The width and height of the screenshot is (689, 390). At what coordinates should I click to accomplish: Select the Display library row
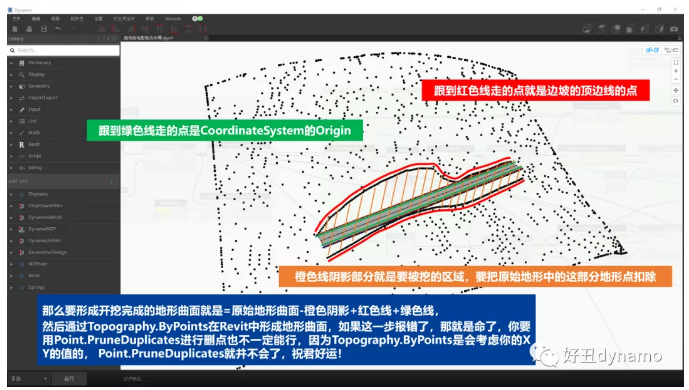pos(63,75)
